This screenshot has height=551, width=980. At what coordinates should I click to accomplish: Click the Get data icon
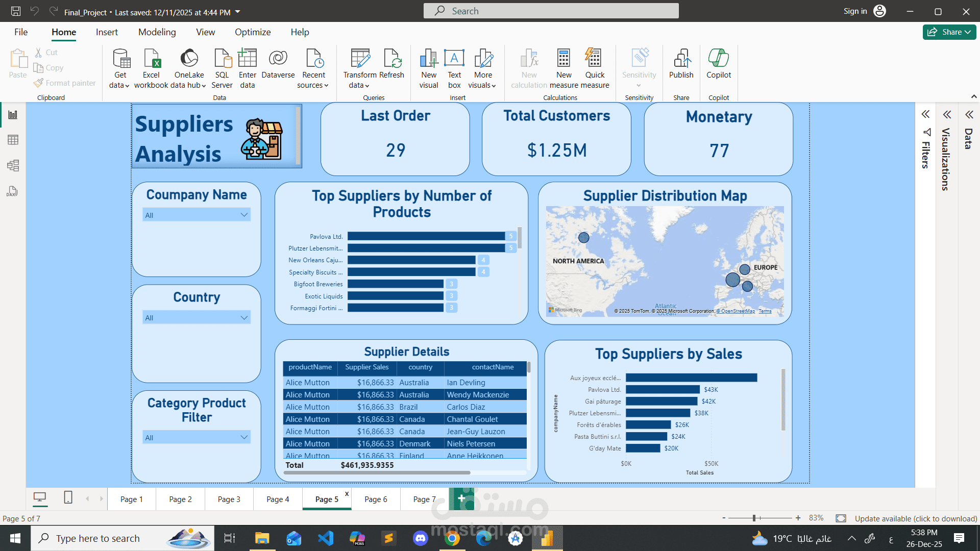pos(121,59)
